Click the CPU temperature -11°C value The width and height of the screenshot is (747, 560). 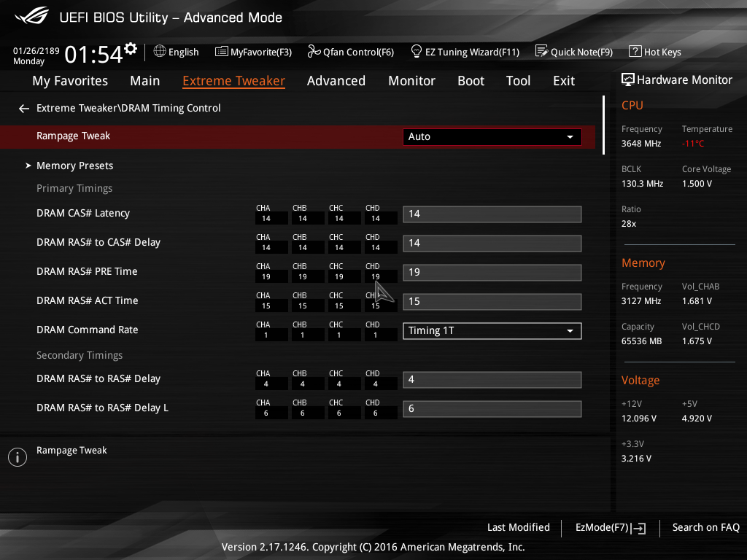point(693,144)
